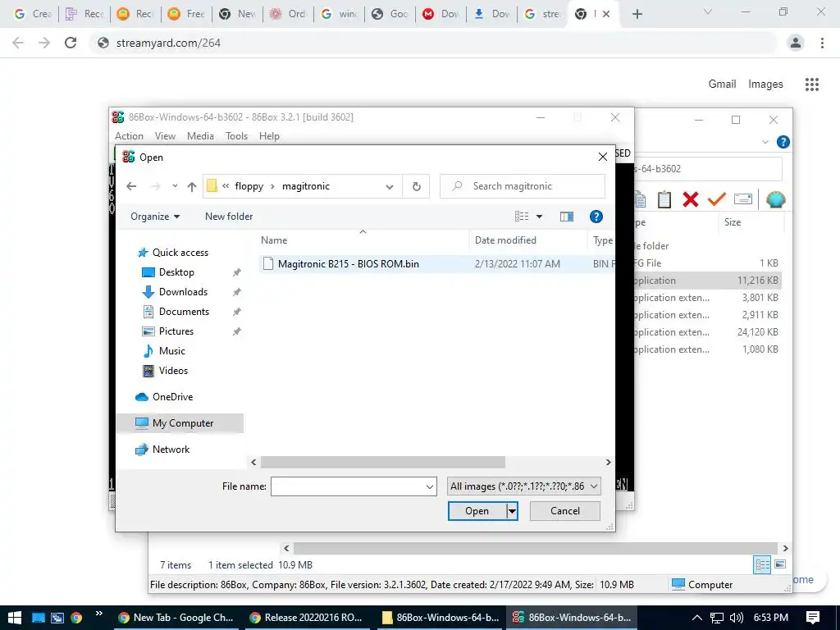Open Help in the Open dialog

(596, 217)
